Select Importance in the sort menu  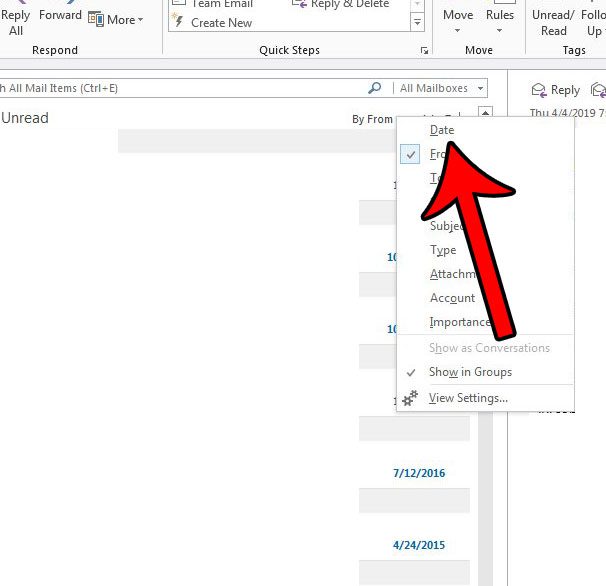tap(459, 322)
